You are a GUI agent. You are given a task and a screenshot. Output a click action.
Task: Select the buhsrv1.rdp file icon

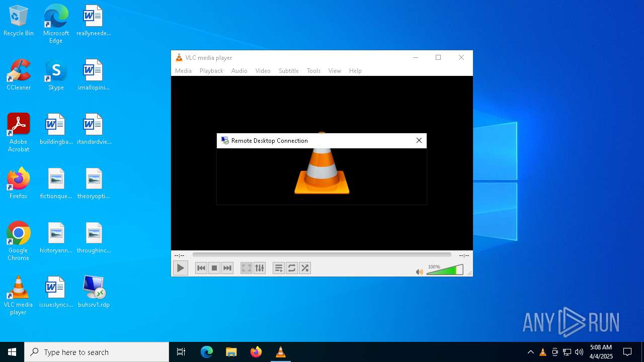pyautogui.click(x=94, y=293)
